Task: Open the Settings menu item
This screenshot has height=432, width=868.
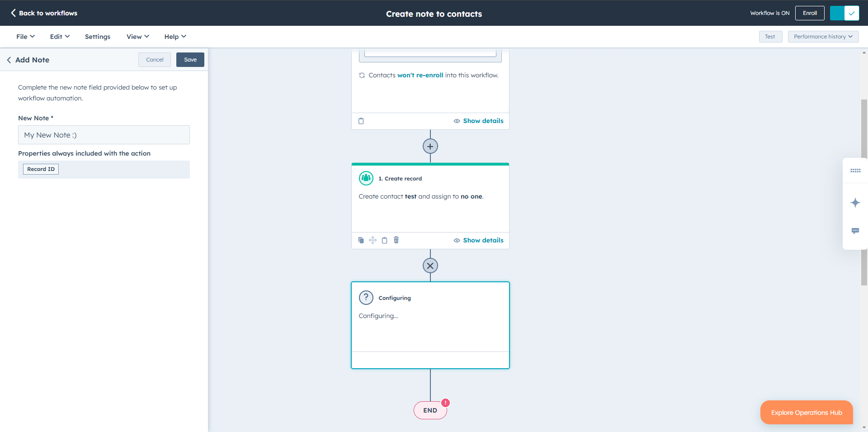Action: tap(97, 36)
